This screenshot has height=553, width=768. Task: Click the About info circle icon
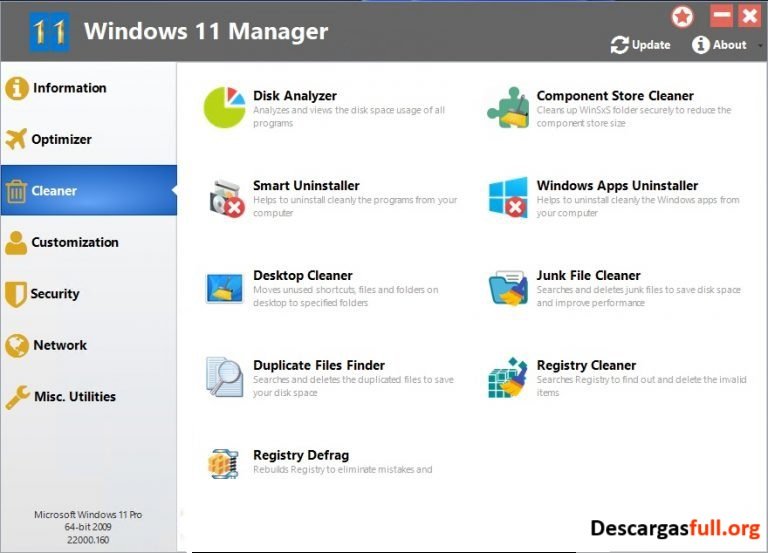[700, 45]
